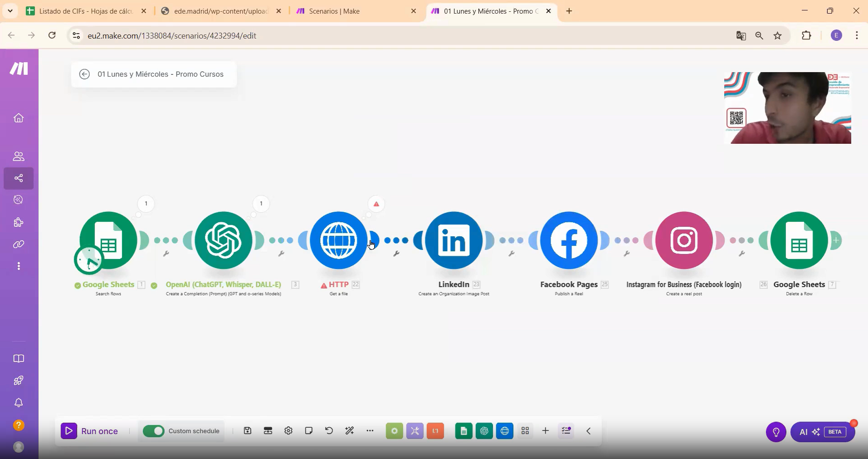Click wrench filter between OpenAI and HTTP

point(281,254)
